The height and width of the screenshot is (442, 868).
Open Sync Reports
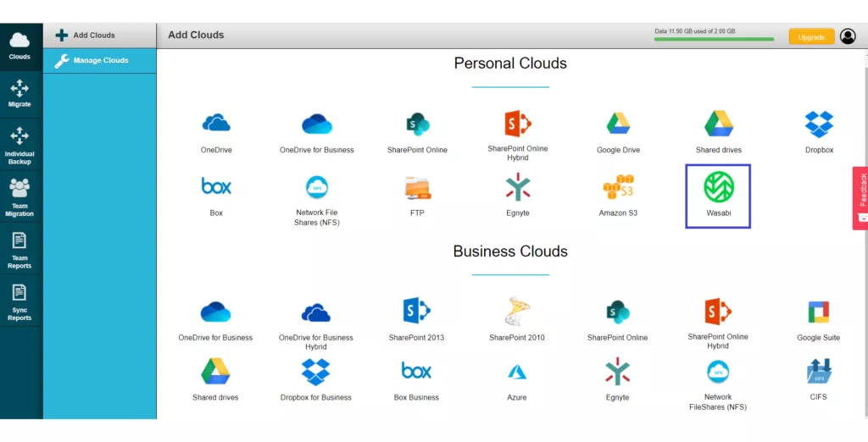click(x=20, y=301)
